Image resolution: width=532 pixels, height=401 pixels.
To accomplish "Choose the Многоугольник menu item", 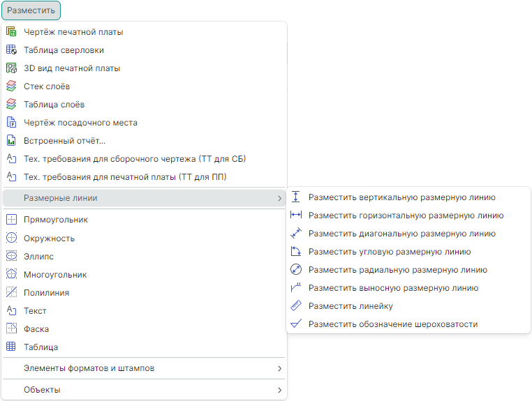I will click(x=55, y=275).
